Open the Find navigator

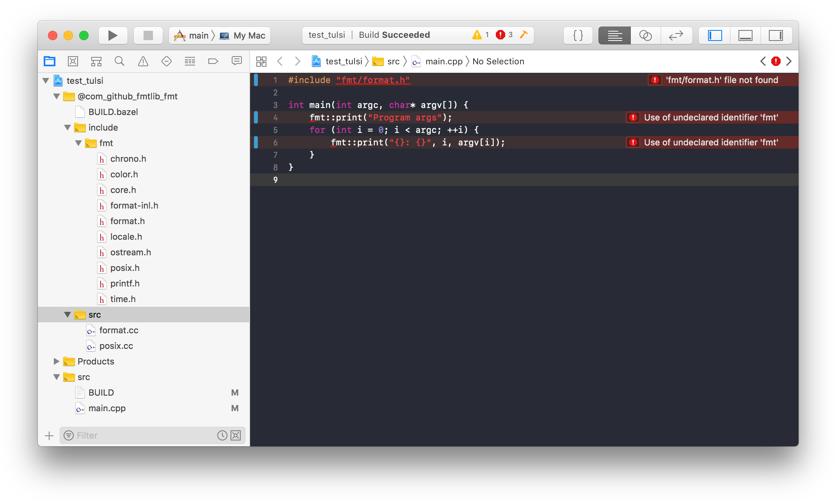tap(119, 61)
